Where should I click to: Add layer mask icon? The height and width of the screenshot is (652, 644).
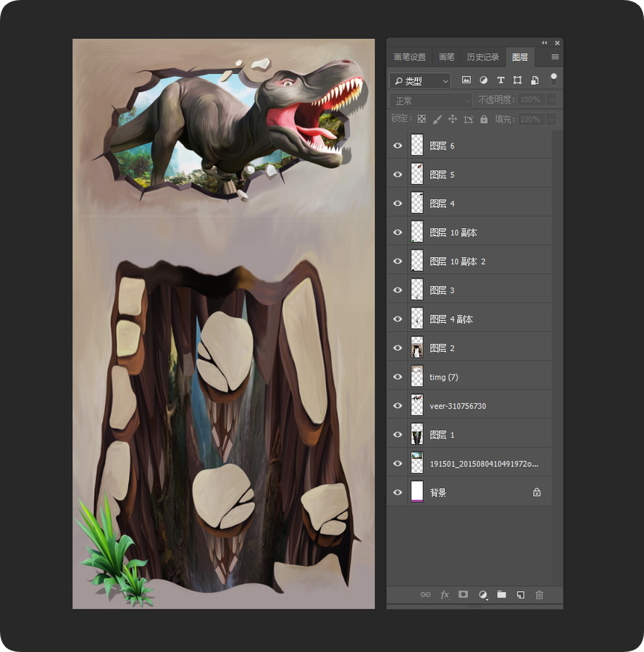click(463, 594)
